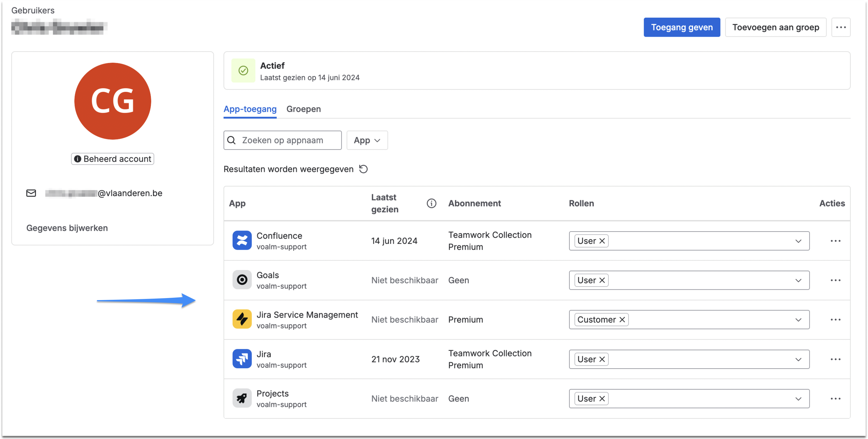Remove User role from Projects
Screen dimensions: 868x439
(602, 399)
